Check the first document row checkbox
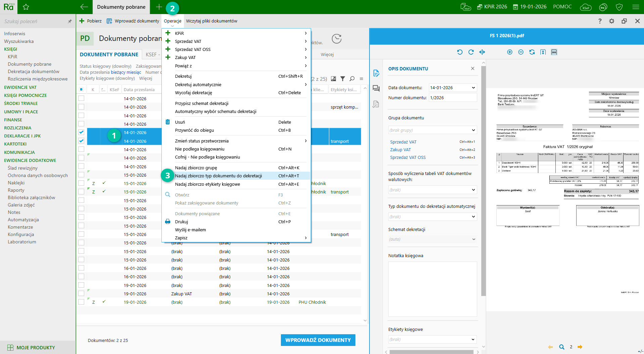Image resolution: width=644 pixels, height=354 pixels. click(81, 99)
